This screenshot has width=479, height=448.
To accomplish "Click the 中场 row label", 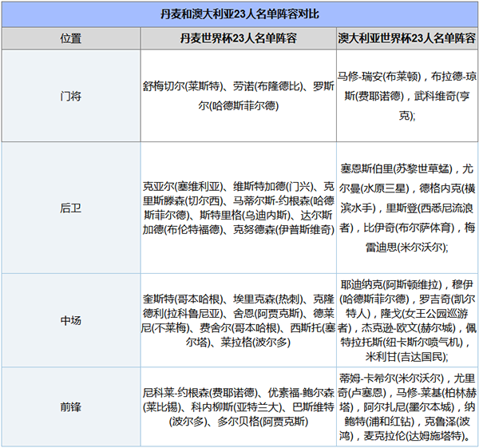I will point(71,320).
